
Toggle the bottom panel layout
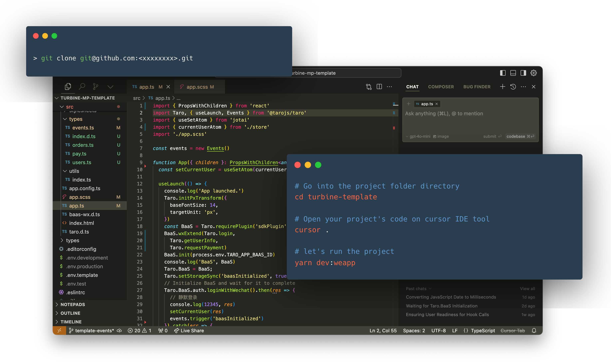click(513, 73)
